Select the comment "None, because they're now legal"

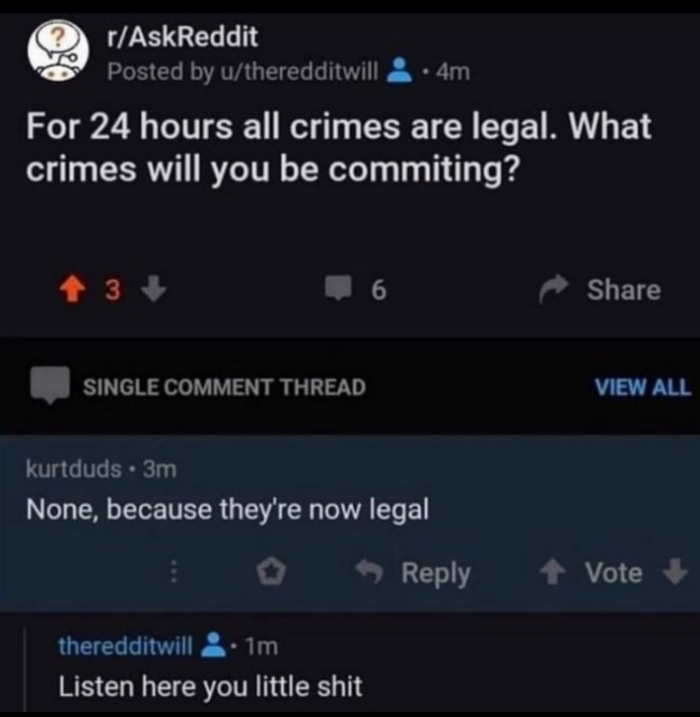point(228,509)
